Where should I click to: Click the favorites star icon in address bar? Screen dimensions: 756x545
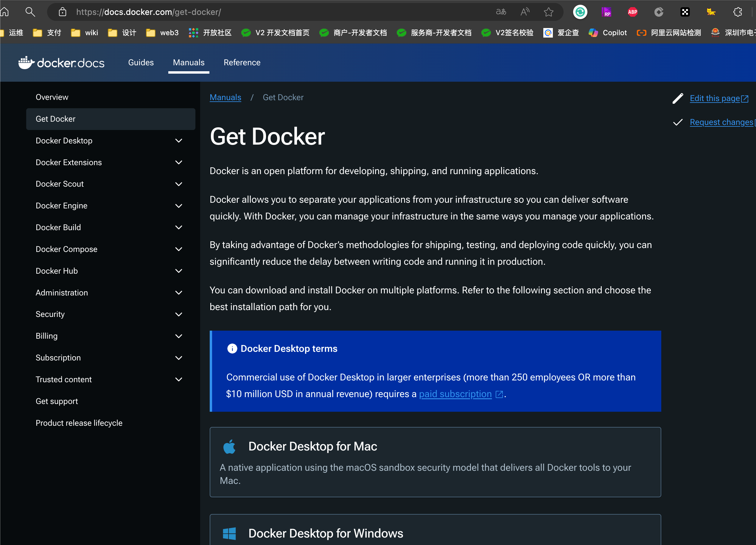tap(548, 12)
